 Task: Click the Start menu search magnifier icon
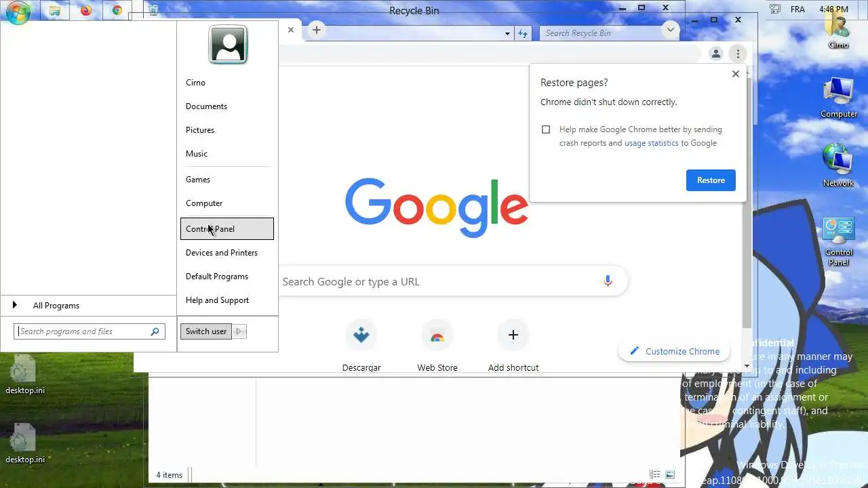(155, 331)
